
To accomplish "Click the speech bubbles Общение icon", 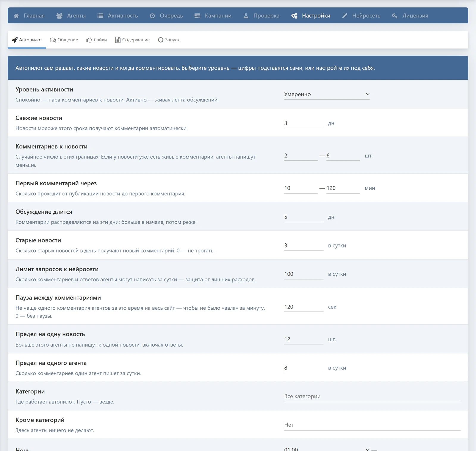I will click(53, 40).
